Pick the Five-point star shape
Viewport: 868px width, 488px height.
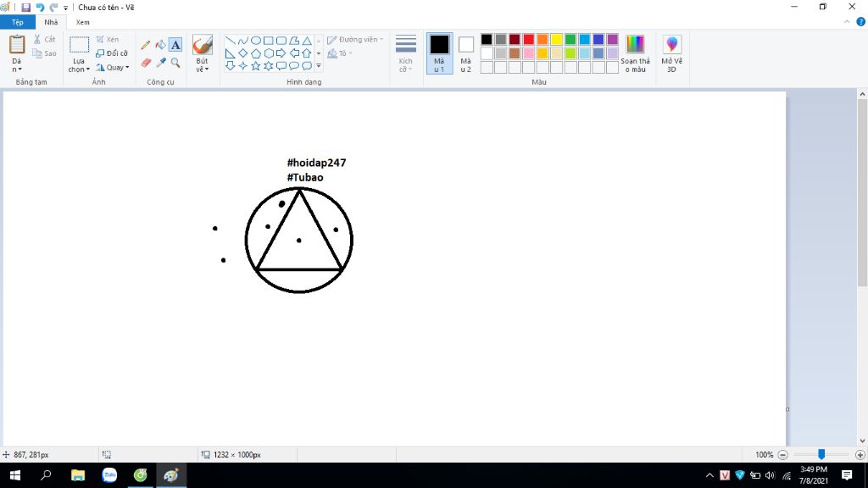point(256,66)
